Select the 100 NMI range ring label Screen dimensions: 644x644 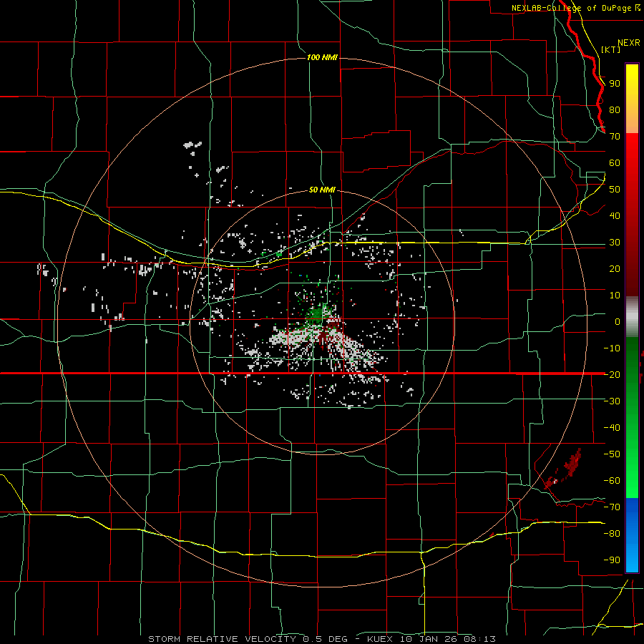click(322, 57)
